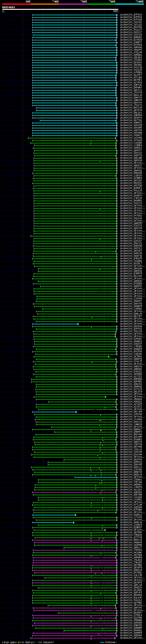Click label UniRef100_Q677A2
146x644 pixels.
131,120
